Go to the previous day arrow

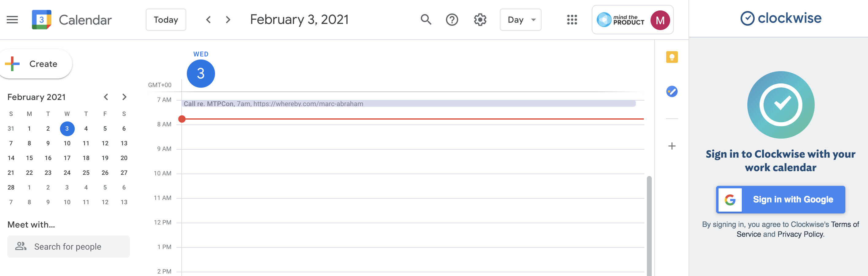[208, 20]
